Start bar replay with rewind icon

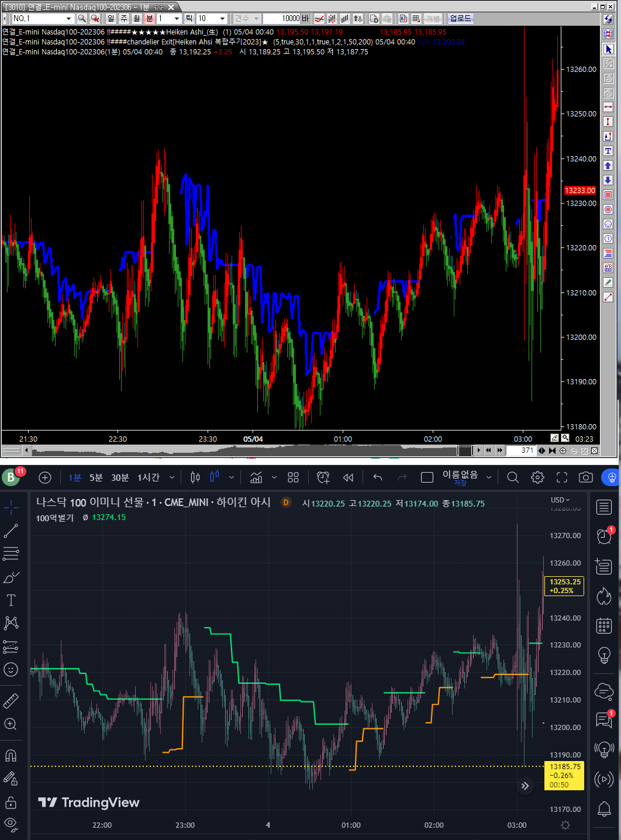[348, 477]
